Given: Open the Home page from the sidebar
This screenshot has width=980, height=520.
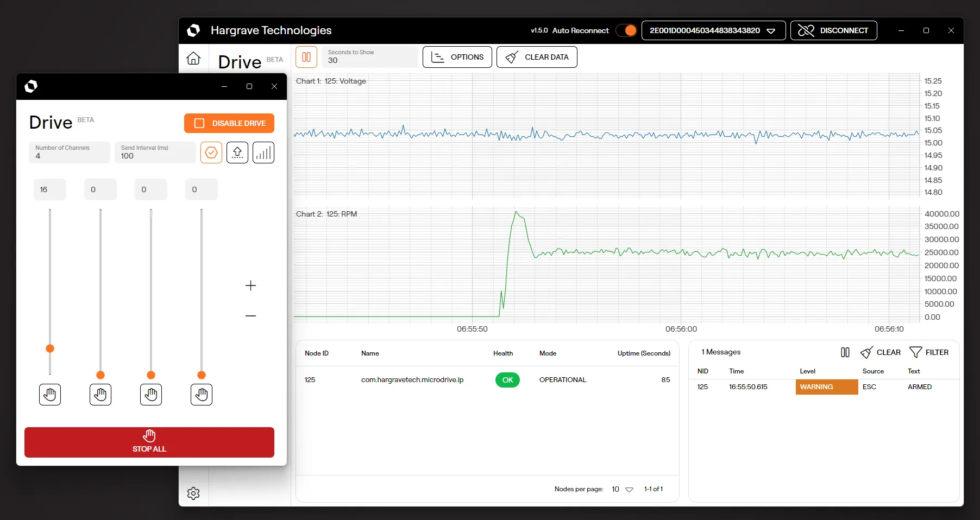Looking at the screenshot, I should [193, 58].
